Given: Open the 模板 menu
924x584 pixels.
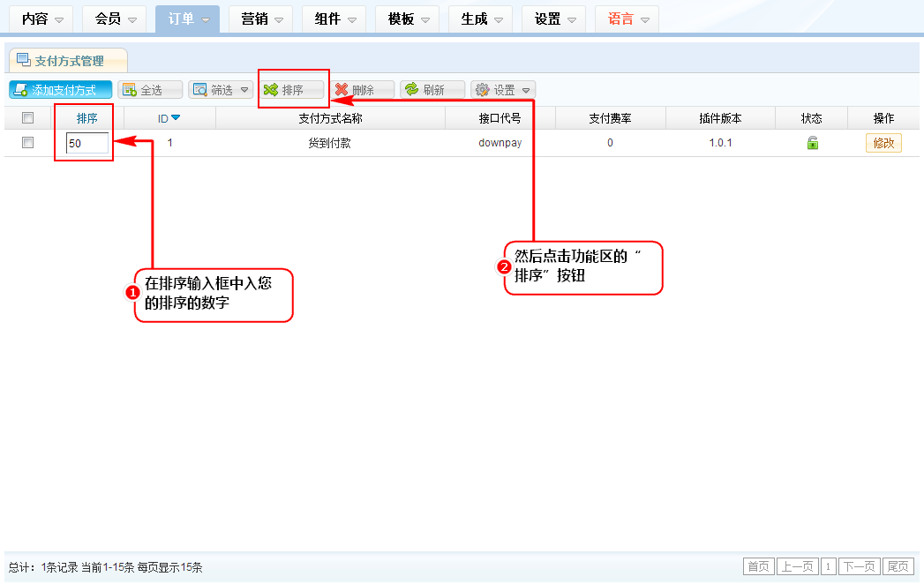Looking at the screenshot, I should (407, 19).
